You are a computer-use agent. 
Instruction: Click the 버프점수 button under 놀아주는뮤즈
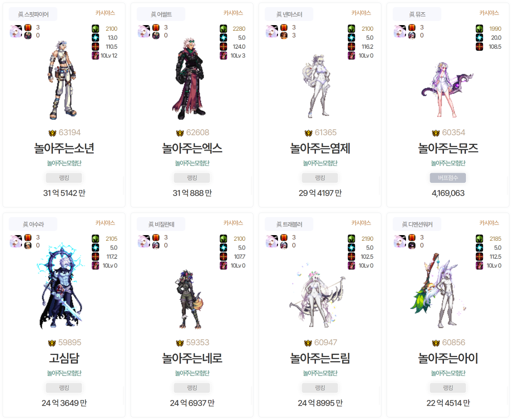pos(448,178)
